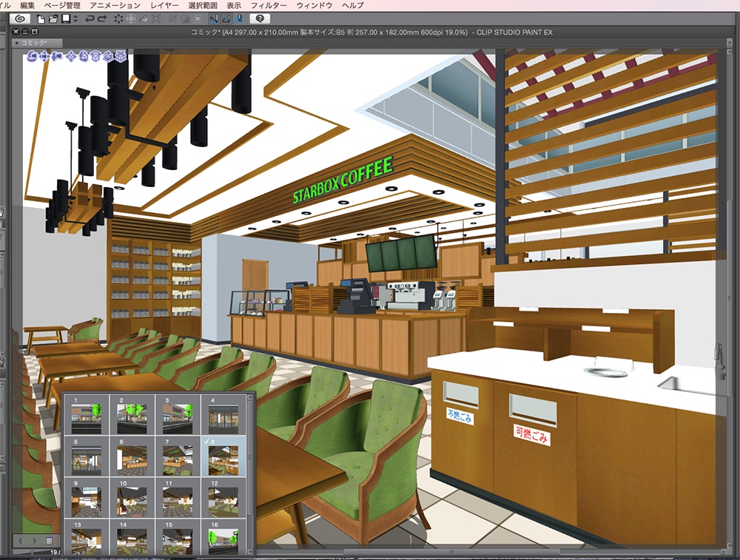
Task: Choose camera preset thumbnail 9
Action: [x=87, y=498]
